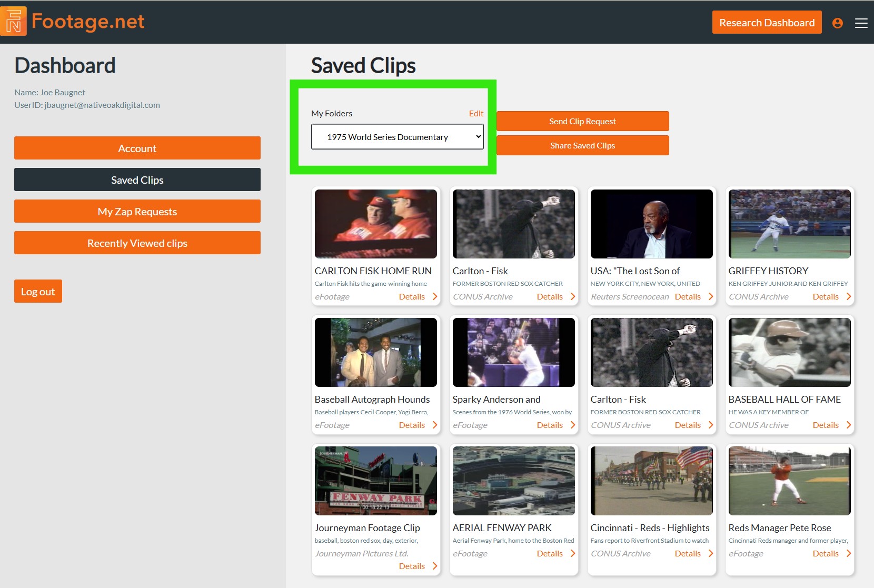The image size is (874, 588).
Task: Click the Footage.net title text
Action: (88, 22)
